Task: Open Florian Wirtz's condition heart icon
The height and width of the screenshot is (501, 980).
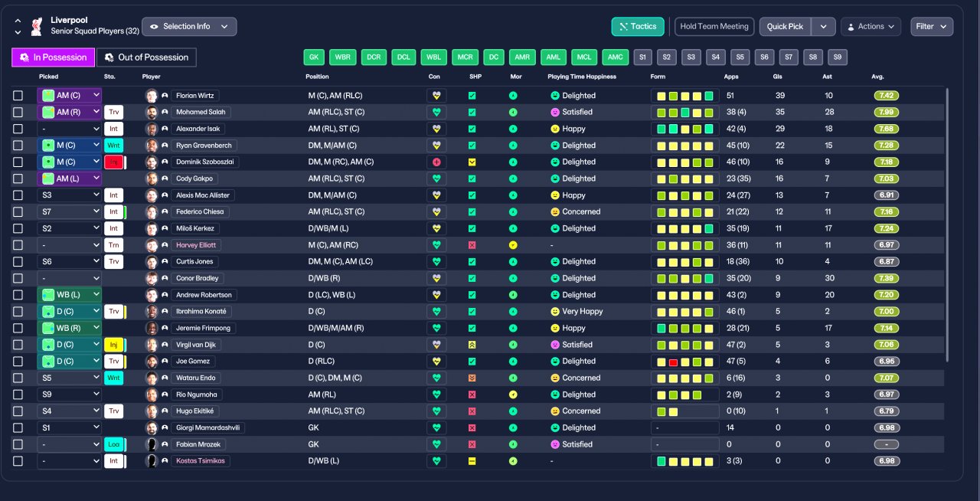Action: (436, 96)
